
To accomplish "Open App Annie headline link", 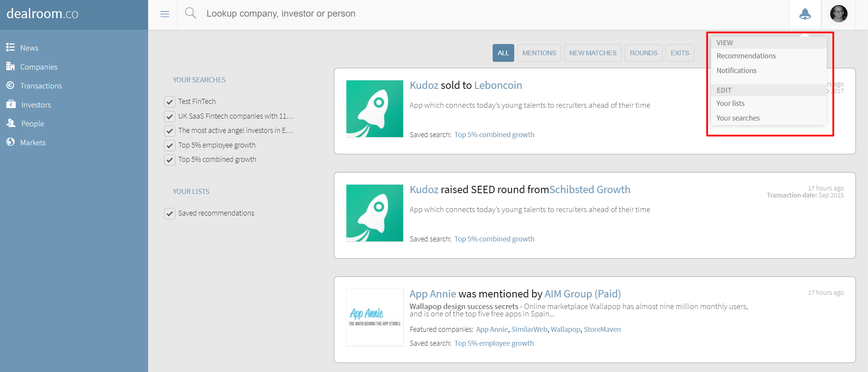I will pyautogui.click(x=433, y=294).
